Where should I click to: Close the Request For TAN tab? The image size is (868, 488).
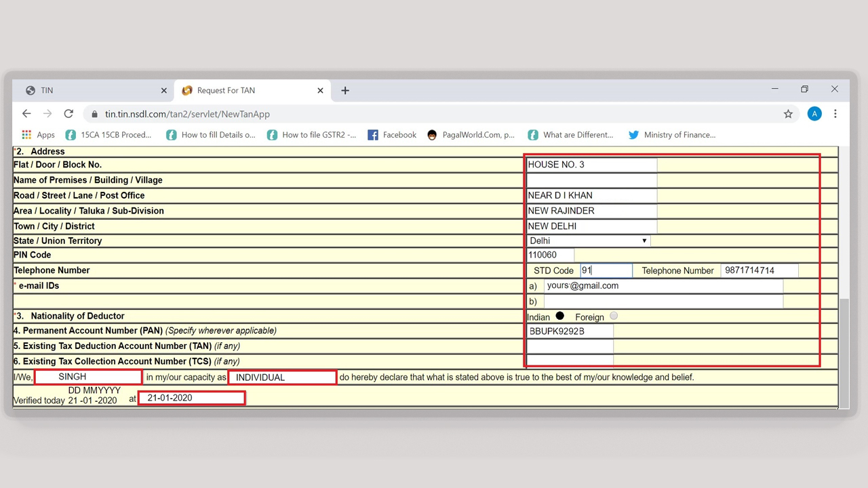pyautogui.click(x=320, y=90)
